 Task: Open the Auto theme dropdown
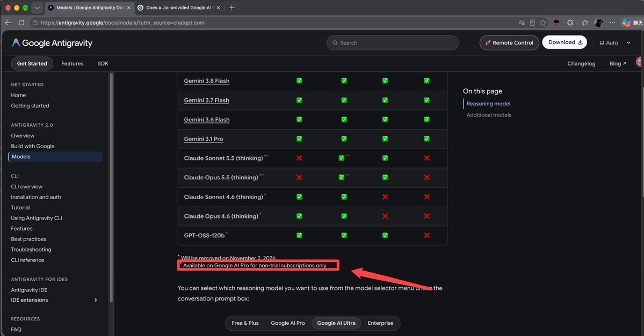tap(615, 42)
